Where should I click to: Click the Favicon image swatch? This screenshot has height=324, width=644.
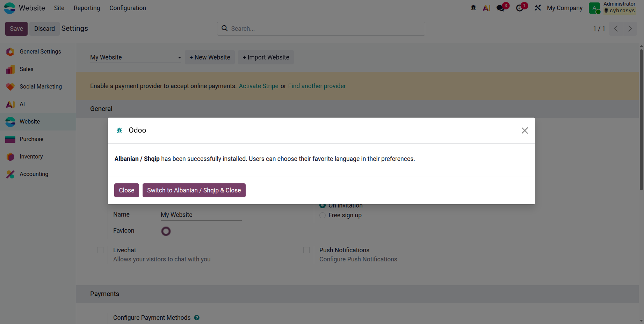coord(166,231)
